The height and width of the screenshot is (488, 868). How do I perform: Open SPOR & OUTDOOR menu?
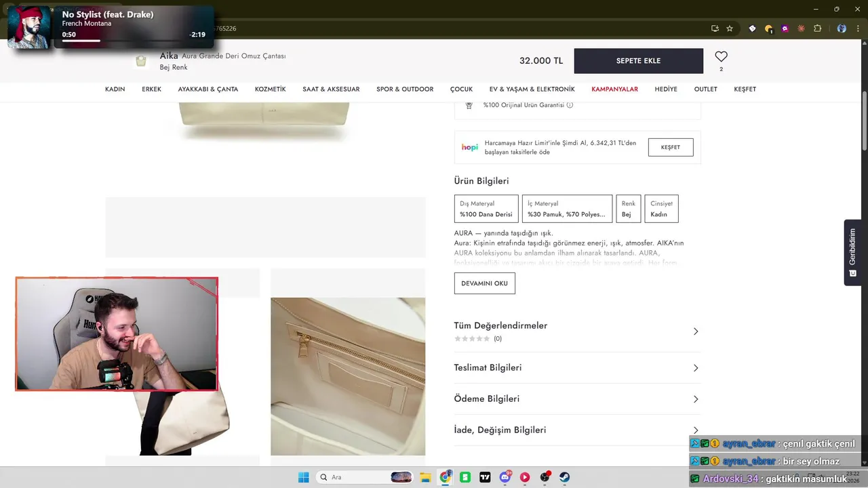click(405, 89)
